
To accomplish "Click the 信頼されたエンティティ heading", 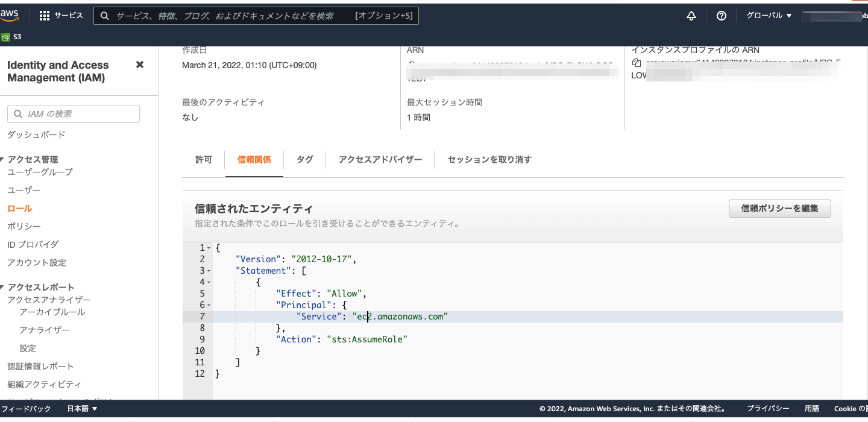I will 254,209.
